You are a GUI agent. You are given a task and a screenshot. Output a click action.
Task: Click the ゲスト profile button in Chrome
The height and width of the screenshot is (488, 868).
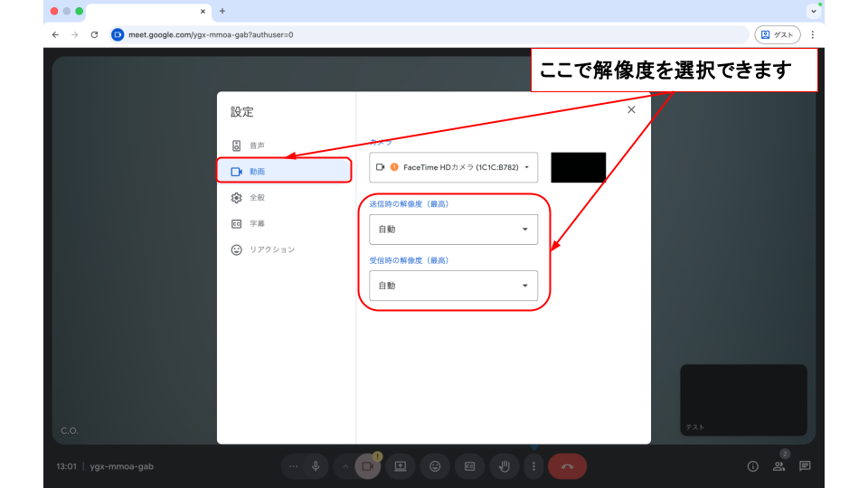click(778, 34)
